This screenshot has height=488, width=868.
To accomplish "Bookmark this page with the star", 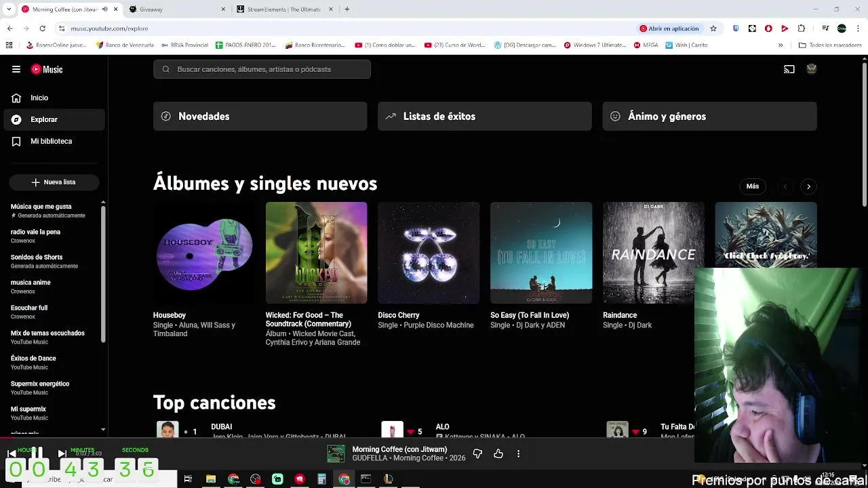I will pos(713,28).
